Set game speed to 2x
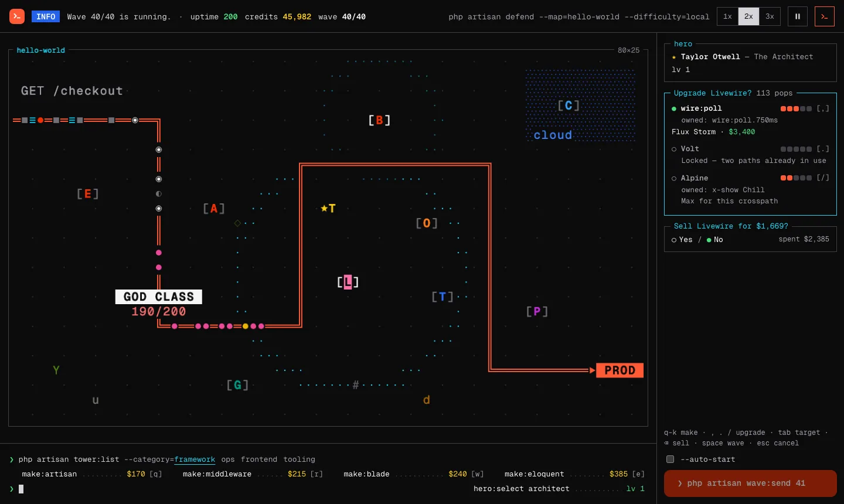844x504 pixels. (748, 16)
